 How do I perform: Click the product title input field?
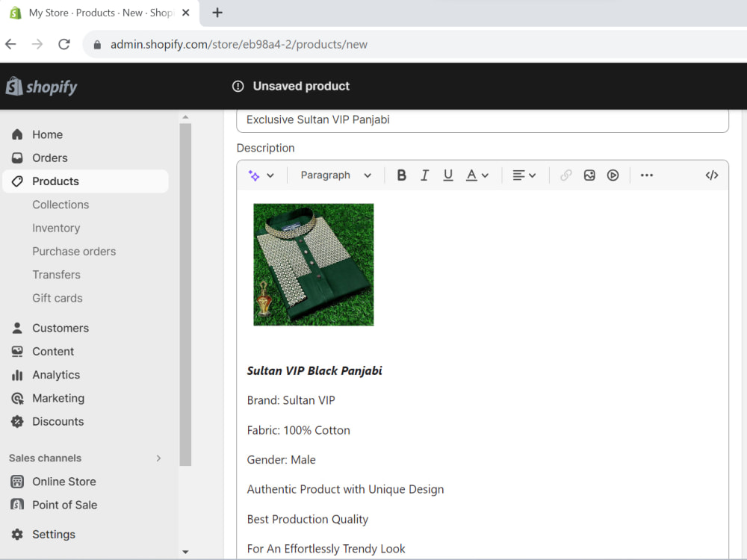pos(482,119)
